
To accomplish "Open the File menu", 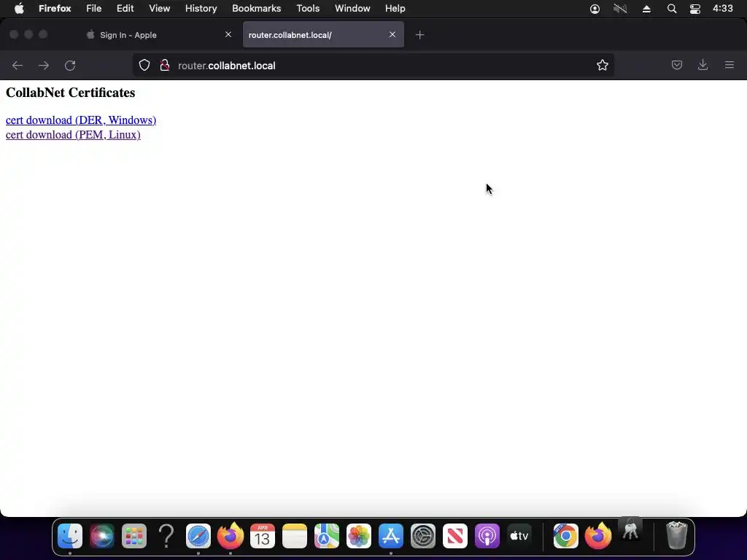I will click(x=94, y=9).
